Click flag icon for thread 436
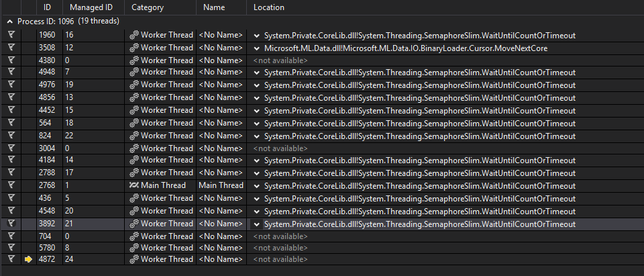The width and height of the screenshot is (644, 276). 11,198
